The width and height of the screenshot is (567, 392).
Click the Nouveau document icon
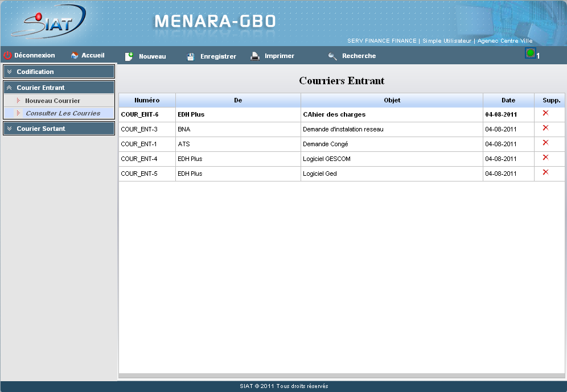[x=129, y=56]
